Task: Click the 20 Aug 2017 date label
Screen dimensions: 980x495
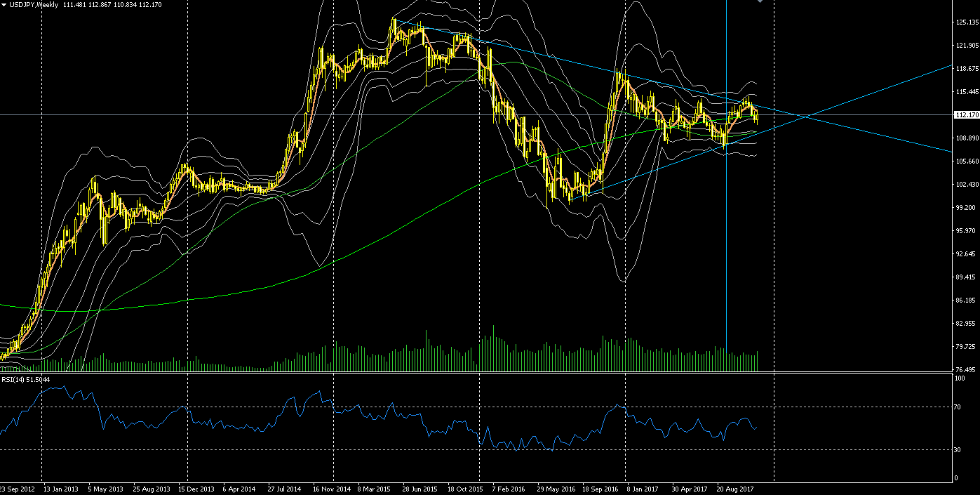Action: click(x=734, y=488)
